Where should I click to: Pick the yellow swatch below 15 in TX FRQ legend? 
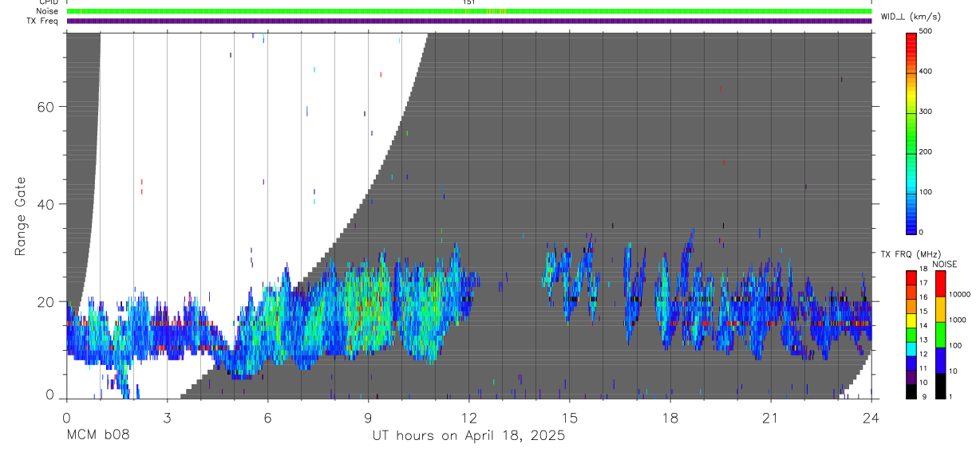[x=911, y=321]
